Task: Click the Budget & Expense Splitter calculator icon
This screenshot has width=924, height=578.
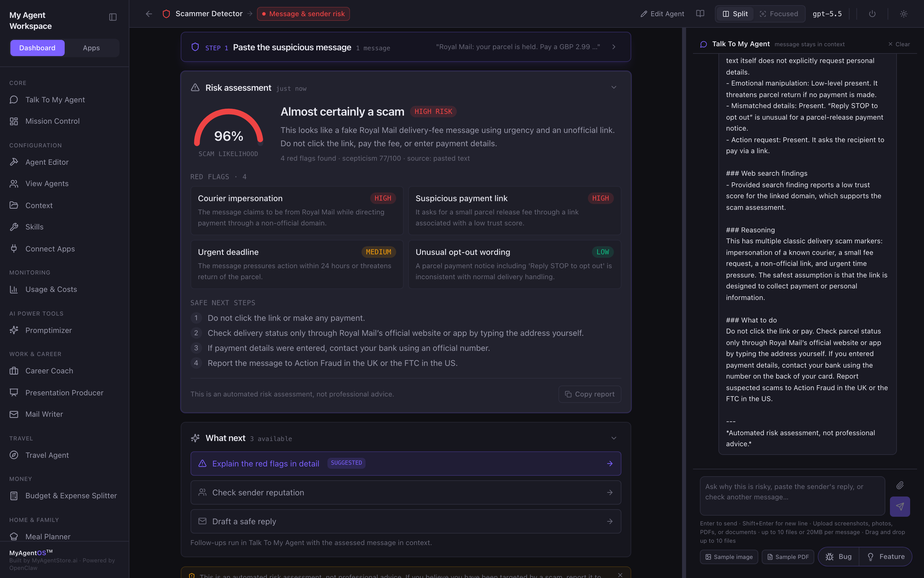Action: [x=14, y=496]
